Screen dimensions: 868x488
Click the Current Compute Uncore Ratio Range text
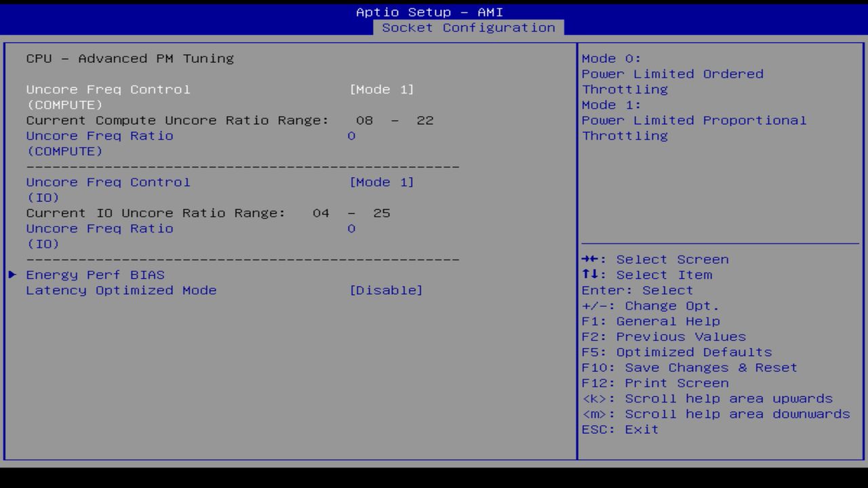(230, 120)
